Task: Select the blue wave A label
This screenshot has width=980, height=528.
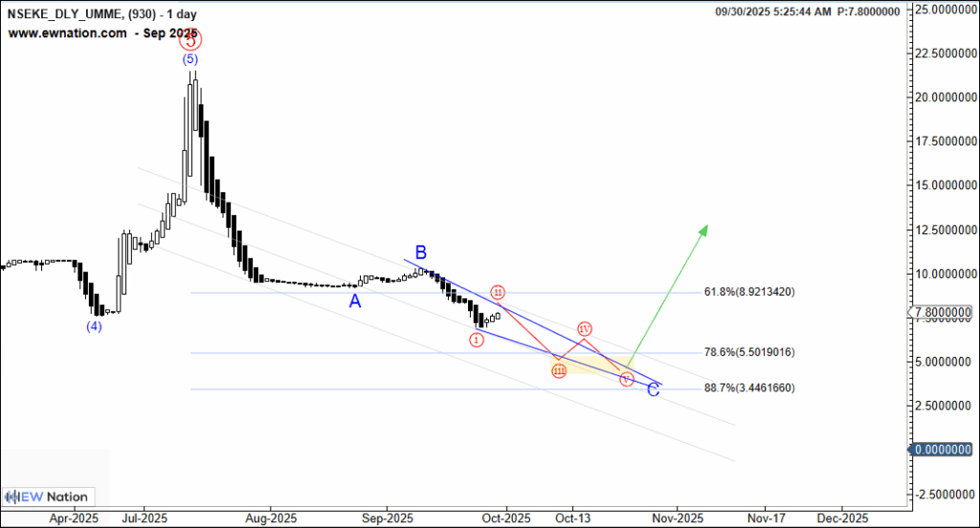Action: click(354, 301)
